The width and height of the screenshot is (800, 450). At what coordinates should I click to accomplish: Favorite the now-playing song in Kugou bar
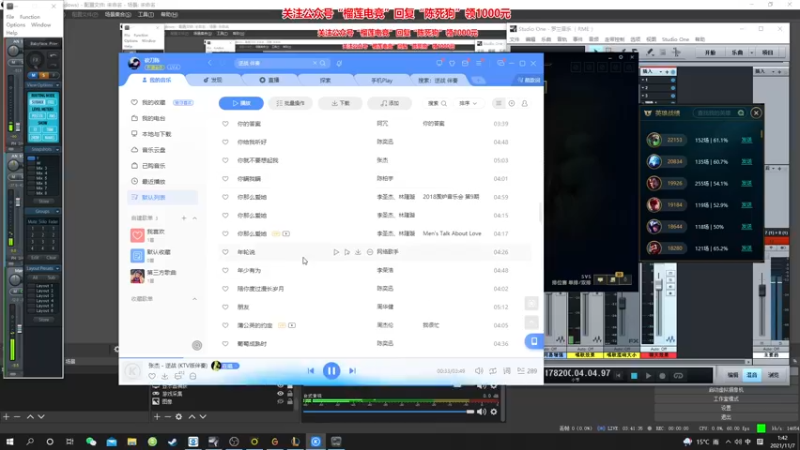(152, 377)
